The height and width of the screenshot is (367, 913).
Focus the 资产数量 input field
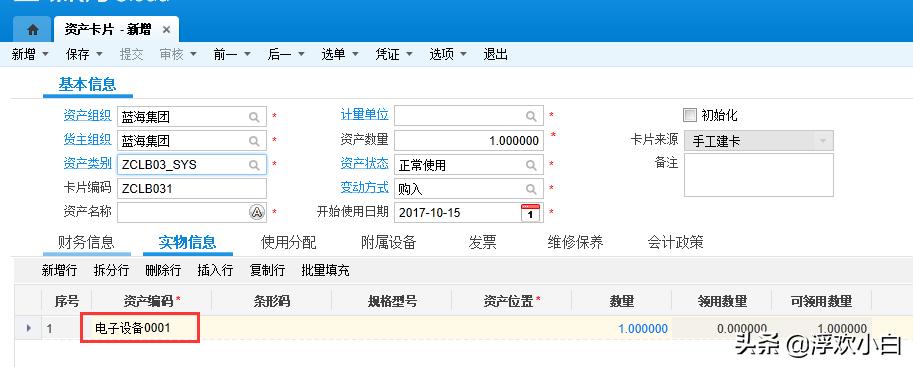pos(469,140)
